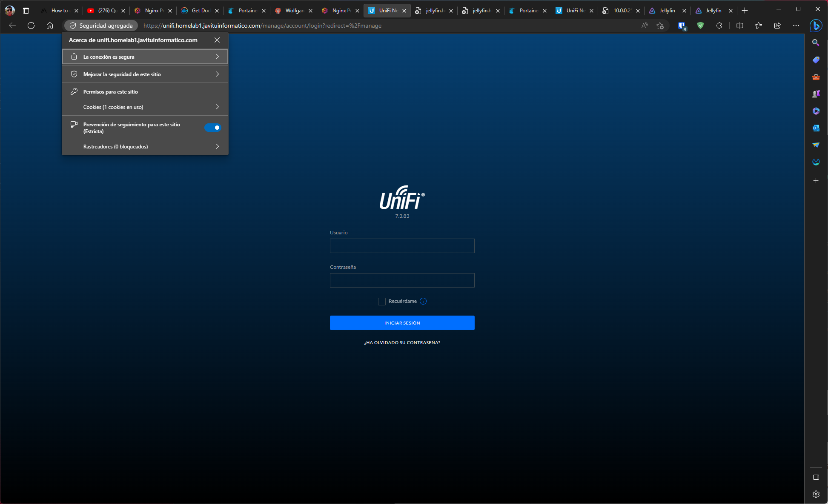Screen dimensions: 828x504
Task: Expand La conexión es segura details
Action: click(x=145, y=57)
